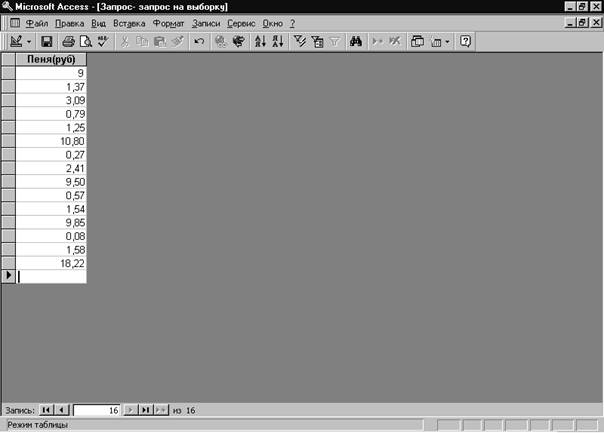This screenshot has height=433, width=604.
Task: Expand the New Object dropdown arrow
Action: tap(447, 42)
